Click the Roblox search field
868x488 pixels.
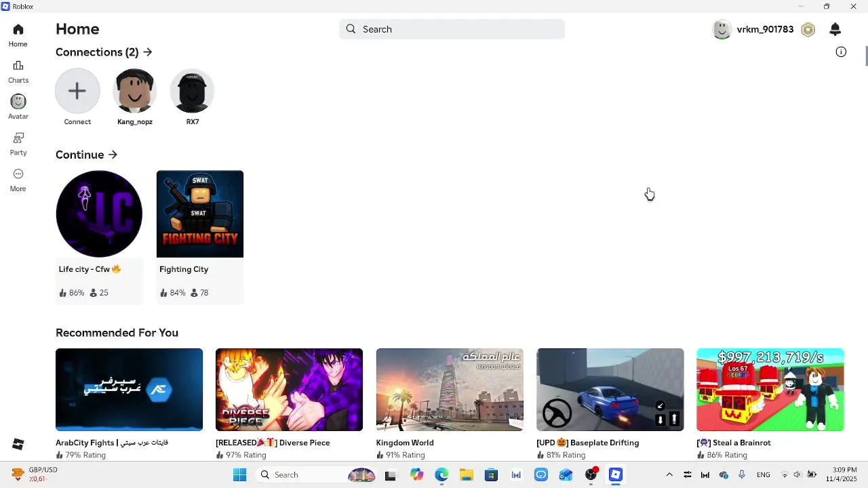(x=452, y=29)
